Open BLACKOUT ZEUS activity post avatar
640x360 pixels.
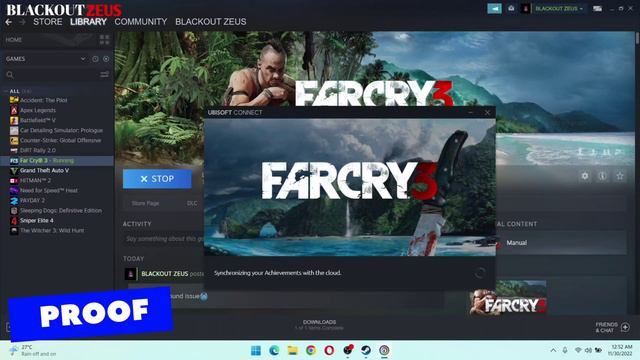[131, 273]
